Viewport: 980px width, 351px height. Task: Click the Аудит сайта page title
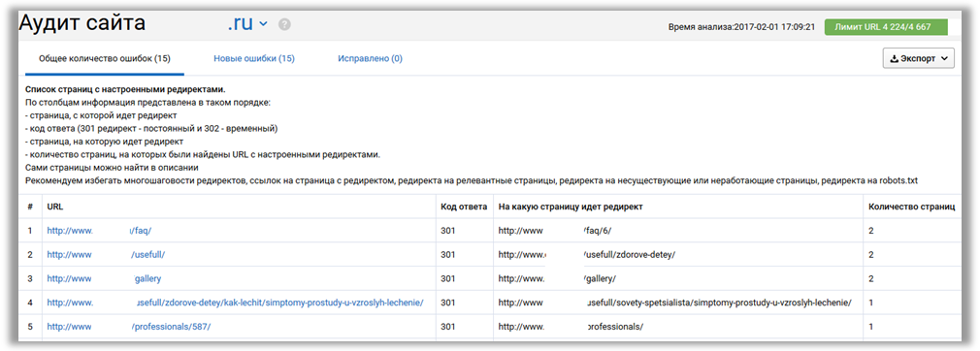(82, 23)
